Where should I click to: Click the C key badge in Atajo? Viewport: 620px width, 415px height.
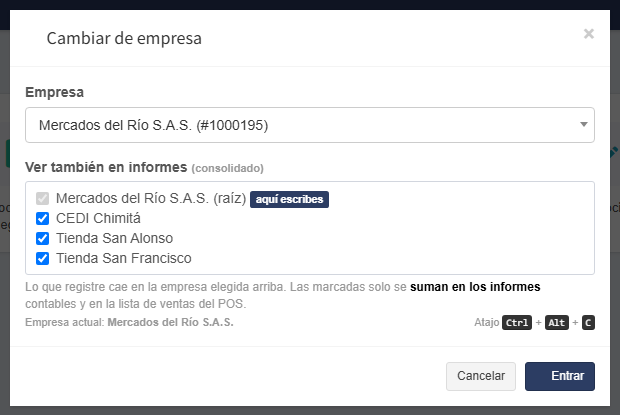(588, 323)
